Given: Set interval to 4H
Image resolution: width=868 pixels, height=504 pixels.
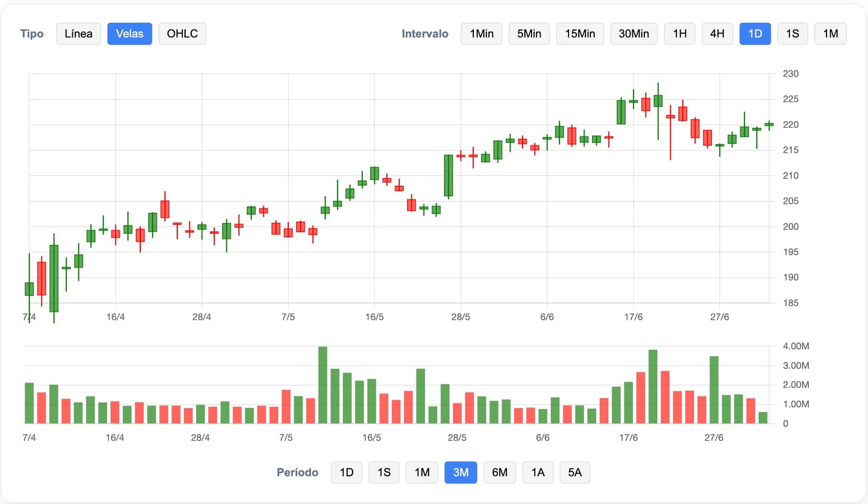Looking at the screenshot, I should point(717,34).
